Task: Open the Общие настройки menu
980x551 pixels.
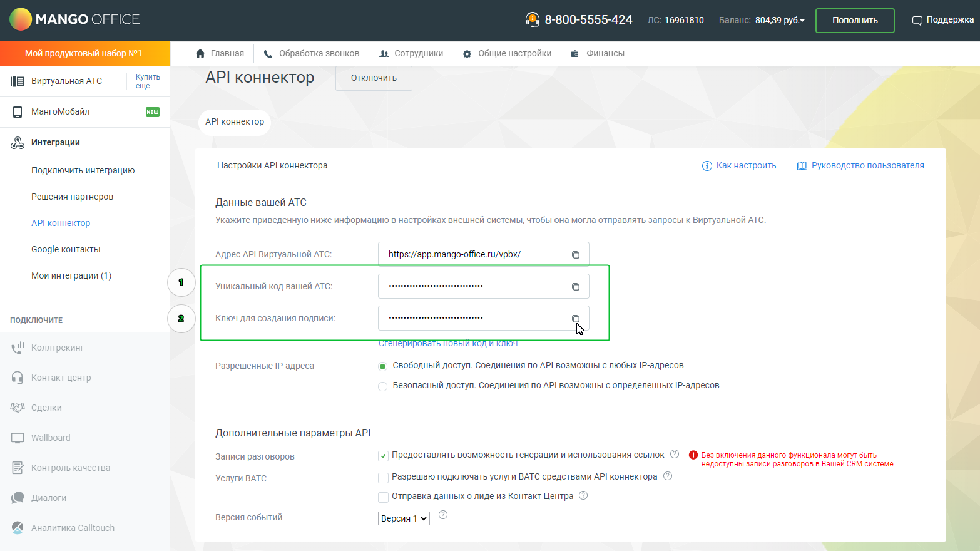Action: pyautogui.click(x=508, y=54)
